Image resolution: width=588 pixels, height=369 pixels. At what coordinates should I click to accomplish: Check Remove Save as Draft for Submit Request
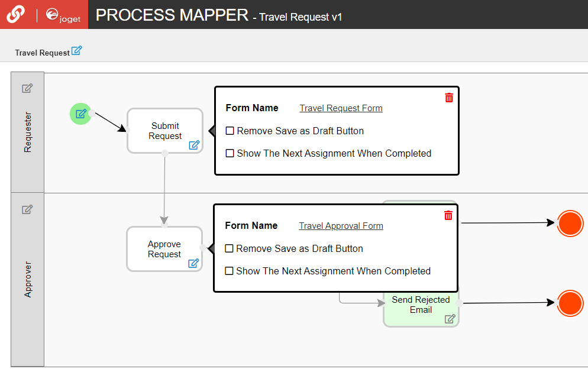click(x=230, y=131)
